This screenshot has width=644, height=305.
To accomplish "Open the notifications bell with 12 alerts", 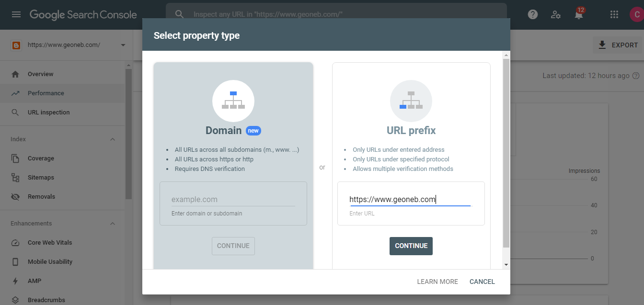I will pos(579,14).
